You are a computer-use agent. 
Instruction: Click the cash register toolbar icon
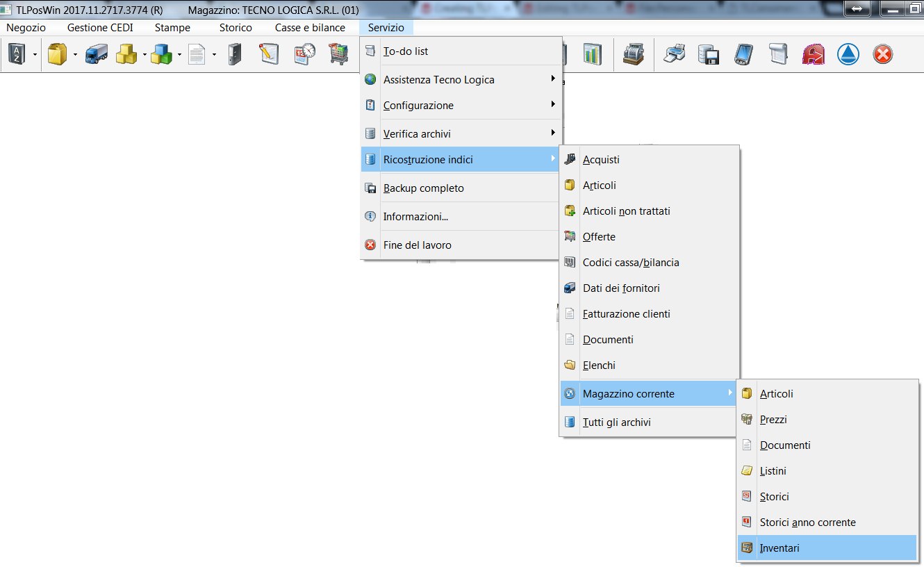(633, 55)
